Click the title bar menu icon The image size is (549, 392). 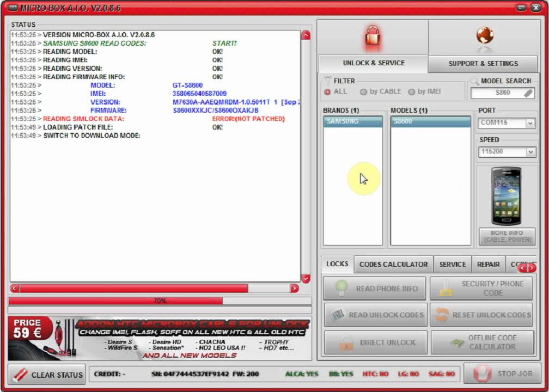[x=13, y=8]
